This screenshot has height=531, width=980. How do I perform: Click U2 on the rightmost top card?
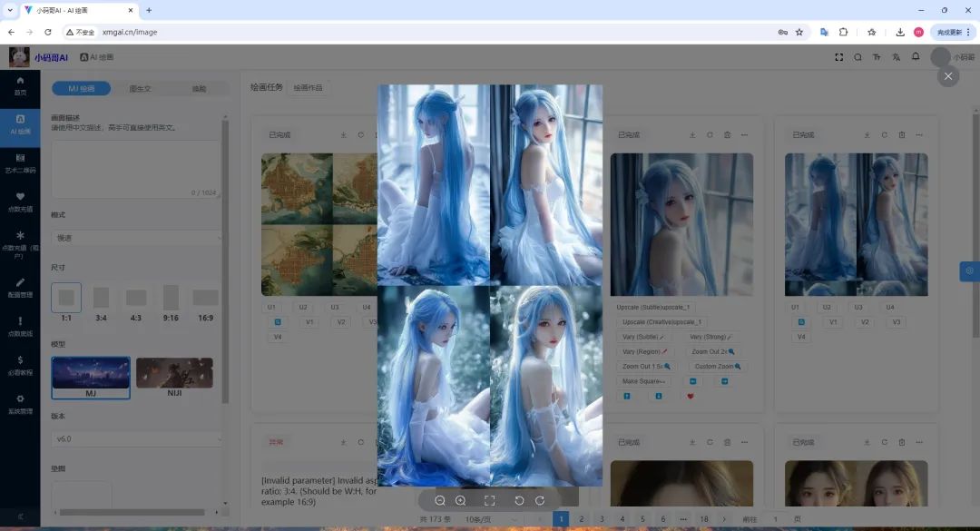pos(827,307)
